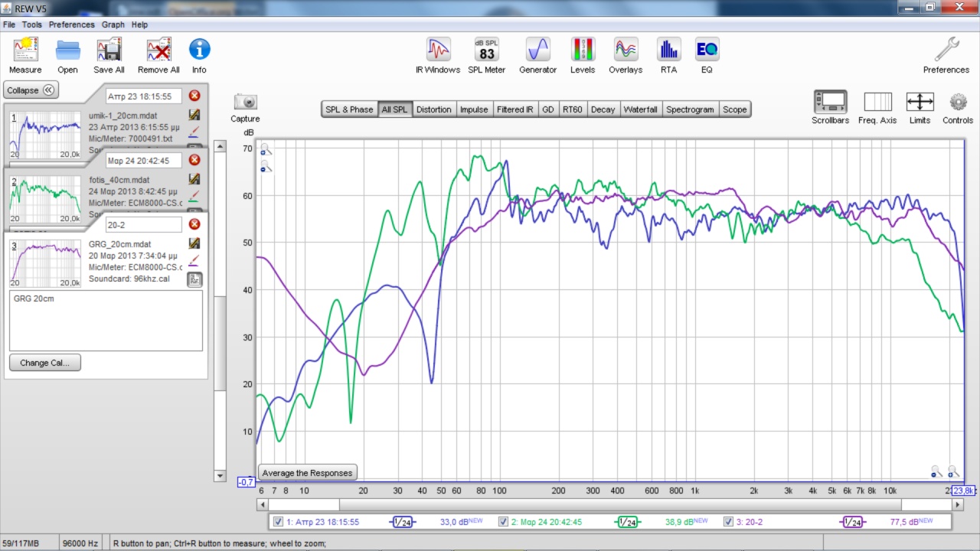The width and height of the screenshot is (980, 551).
Task: Uncheck the first measurement trace checkbox
Action: pyautogui.click(x=278, y=522)
